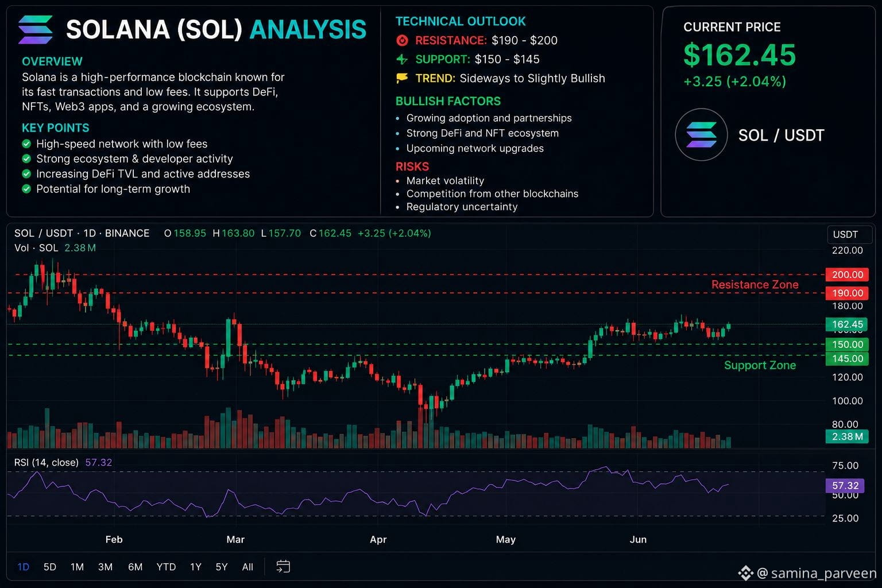Click the Apr label on the time axis

[x=378, y=540]
